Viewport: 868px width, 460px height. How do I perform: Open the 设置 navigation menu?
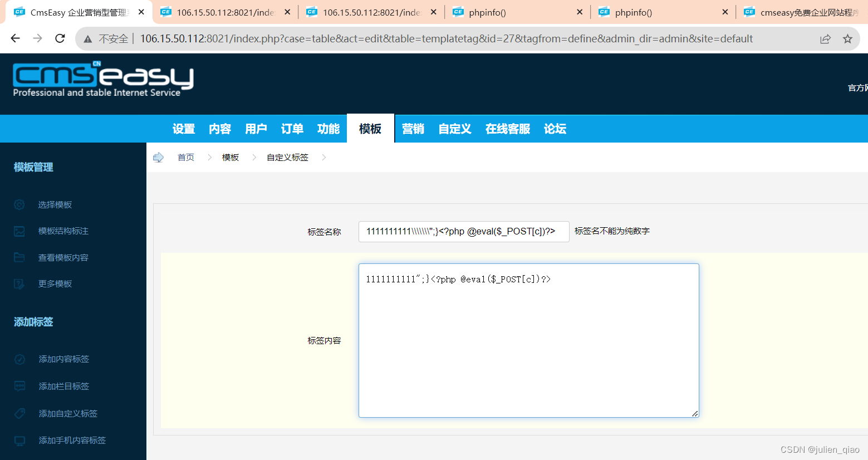[184, 129]
